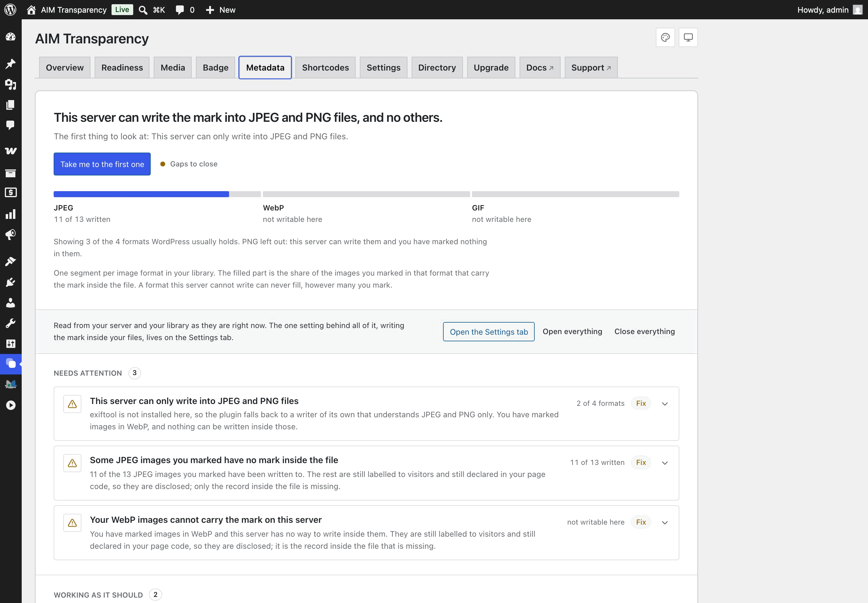Open Posts via the pushpin sidebar icon
This screenshot has width=868, height=603.
[x=11, y=64]
